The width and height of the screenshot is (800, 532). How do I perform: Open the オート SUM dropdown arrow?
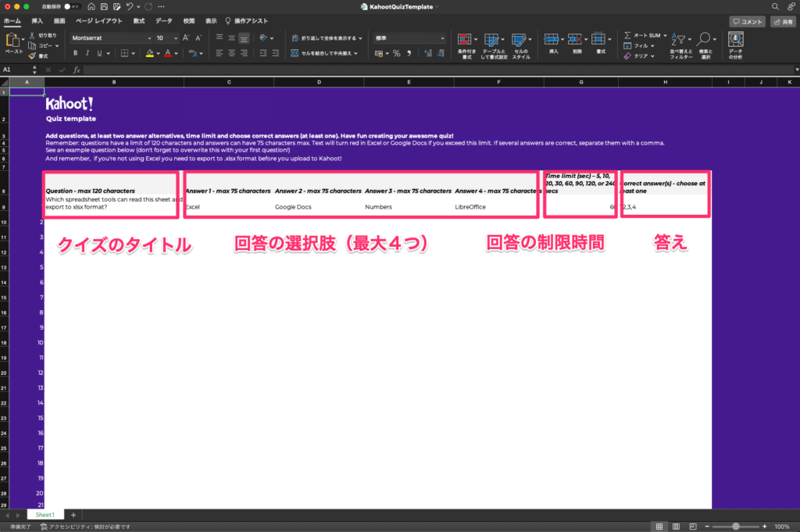coord(666,36)
